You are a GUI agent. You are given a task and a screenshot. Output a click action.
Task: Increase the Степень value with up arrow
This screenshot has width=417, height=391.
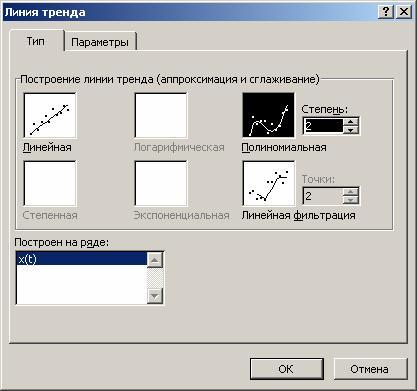(350, 122)
